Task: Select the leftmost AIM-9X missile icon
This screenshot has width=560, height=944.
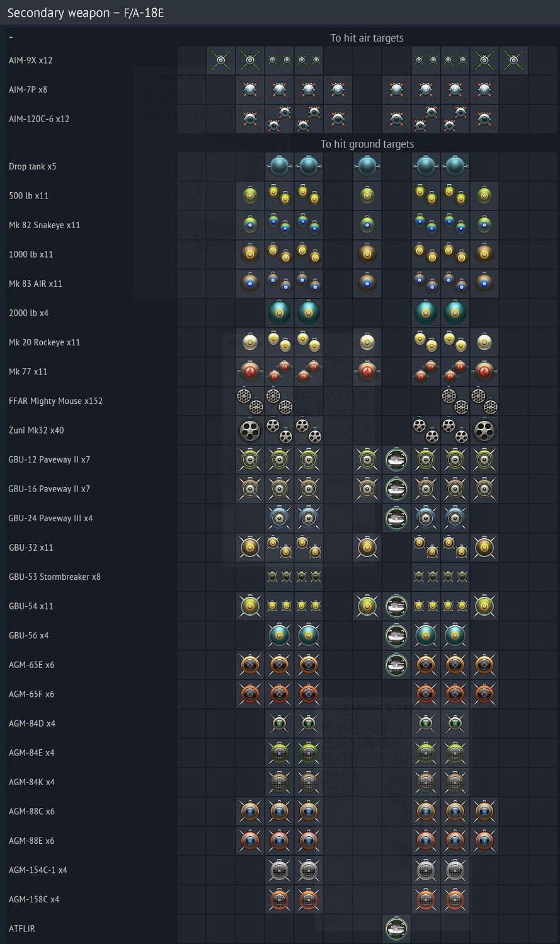Action: (x=221, y=60)
